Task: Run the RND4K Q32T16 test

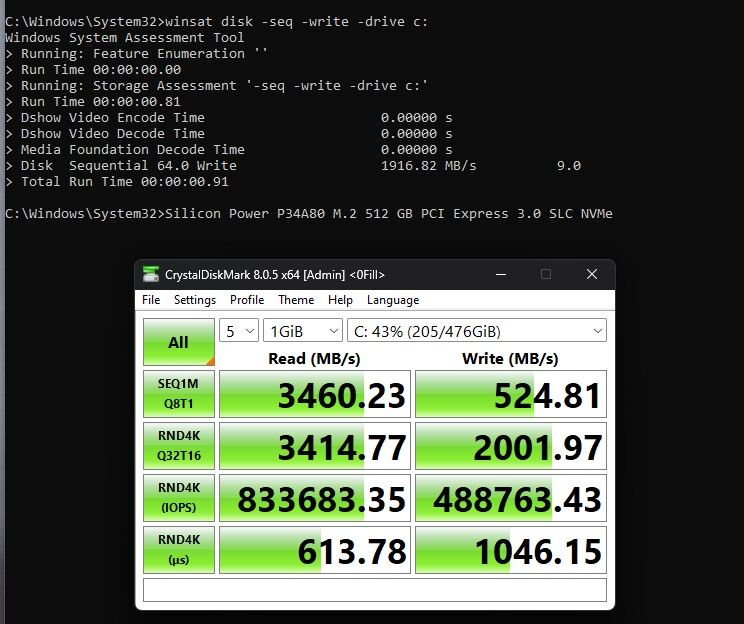Action: [179, 446]
